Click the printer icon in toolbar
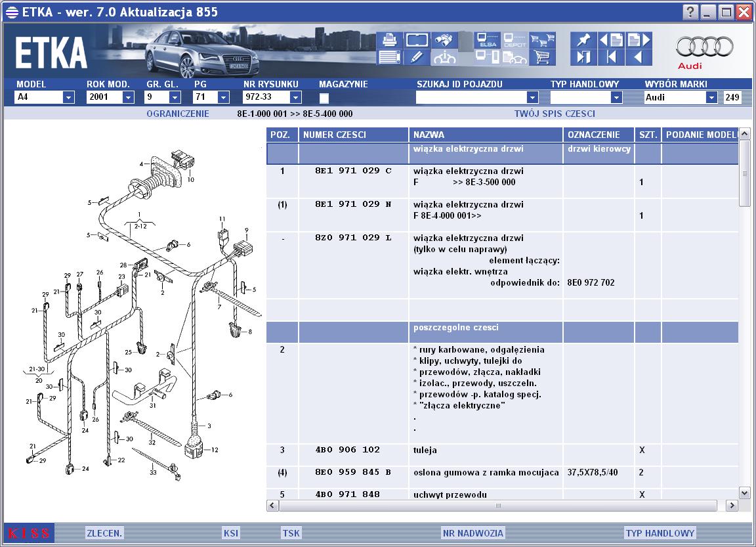756x547 pixels. pyautogui.click(x=389, y=39)
